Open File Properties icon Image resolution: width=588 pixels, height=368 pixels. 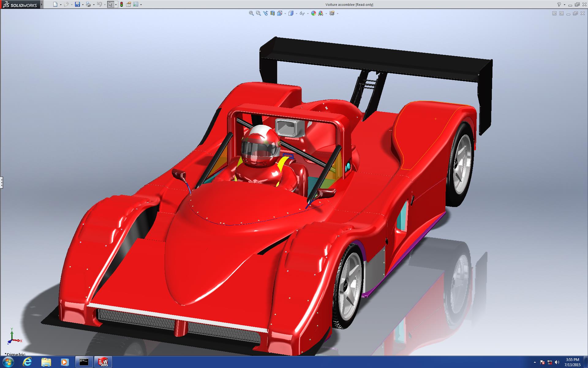pos(129,4)
